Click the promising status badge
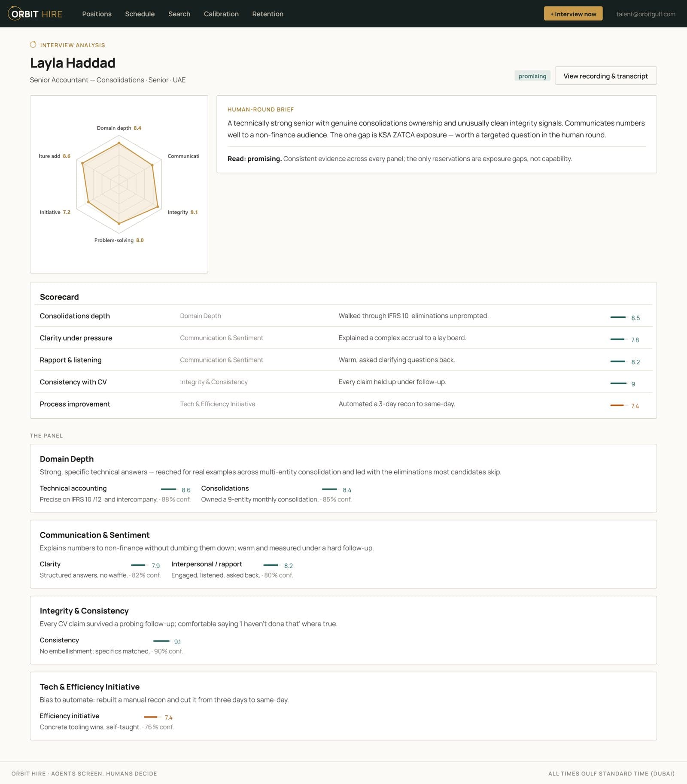This screenshot has width=687, height=784. pyautogui.click(x=532, y=76)
